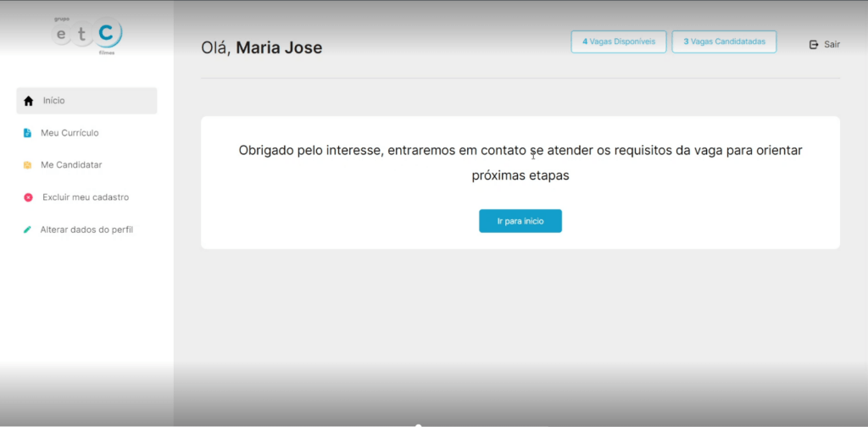868x427 pixels.
Task: Click the Maria Jose name in greeting
Action: 279,48
